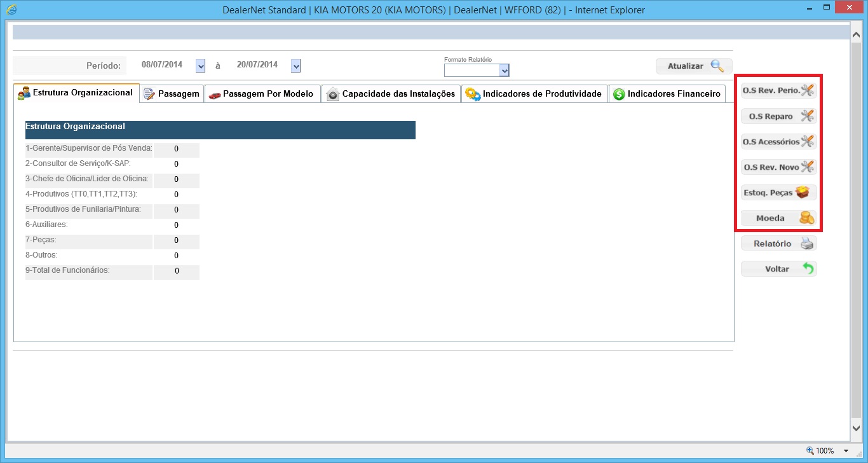Click the coins icon on Moeda
The height and width of the screenshot is (463, 868).
pyautogui.click(x=806, y=218)
